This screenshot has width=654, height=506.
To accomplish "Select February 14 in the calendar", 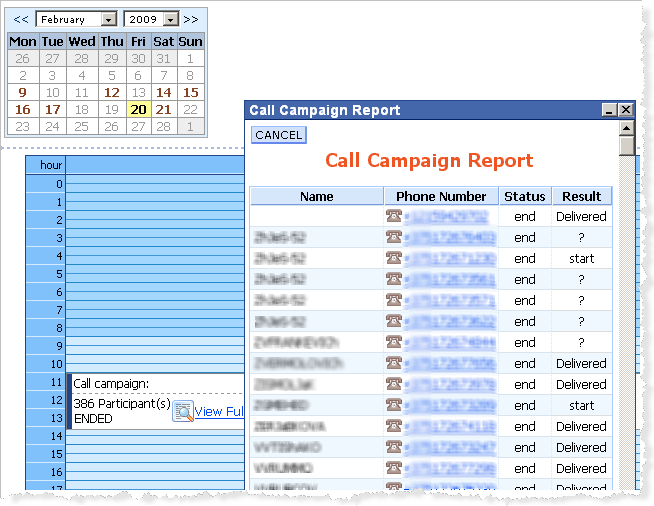I will [x=164, y=93].
